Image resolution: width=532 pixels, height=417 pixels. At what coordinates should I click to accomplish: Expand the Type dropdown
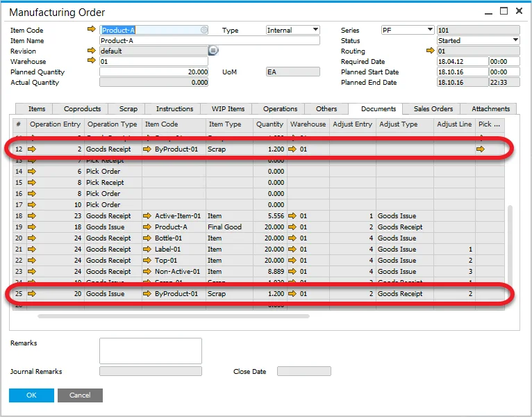click(315, 30)
